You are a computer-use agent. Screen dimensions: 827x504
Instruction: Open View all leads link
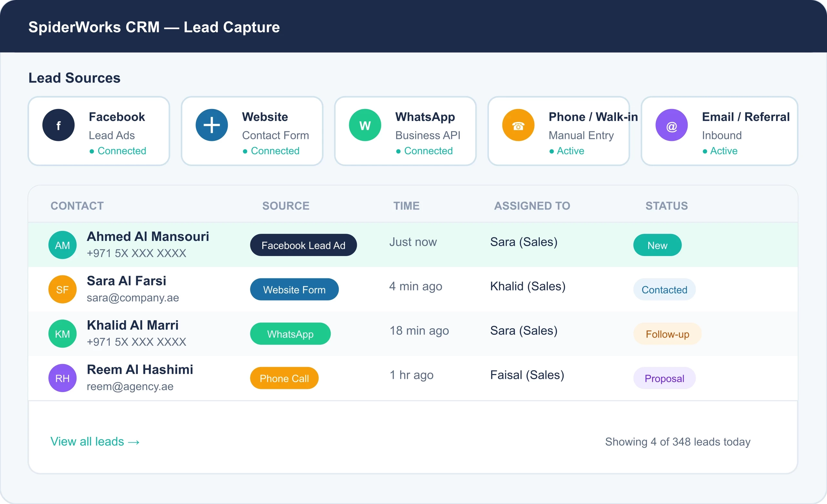(x=95, y=442)
